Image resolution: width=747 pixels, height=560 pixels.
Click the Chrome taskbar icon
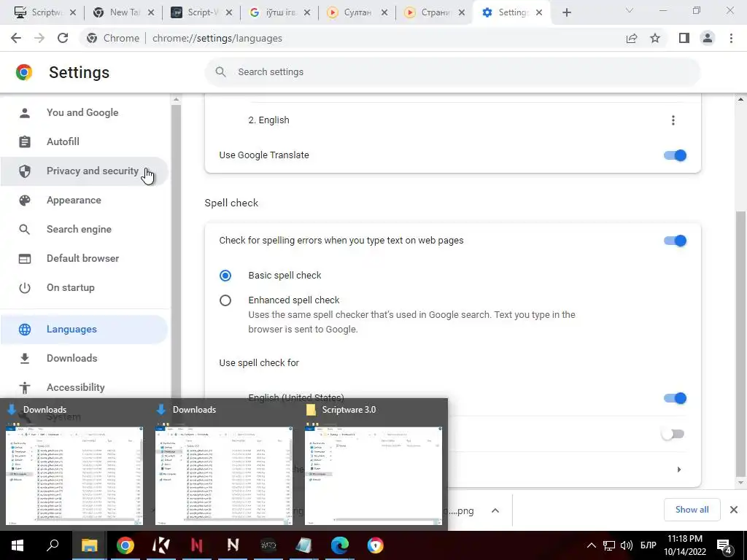point(125,545)
